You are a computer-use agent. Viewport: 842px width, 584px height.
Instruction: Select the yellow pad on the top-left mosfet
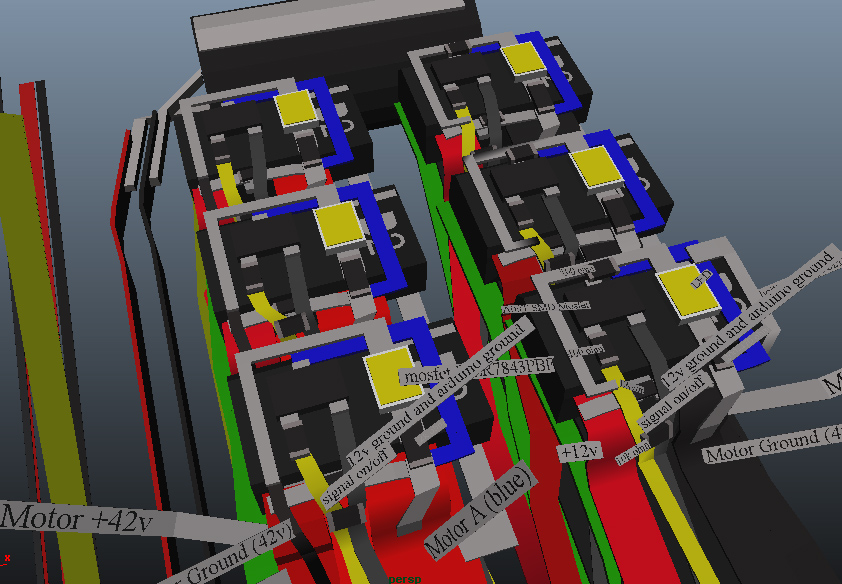point(297,107)
